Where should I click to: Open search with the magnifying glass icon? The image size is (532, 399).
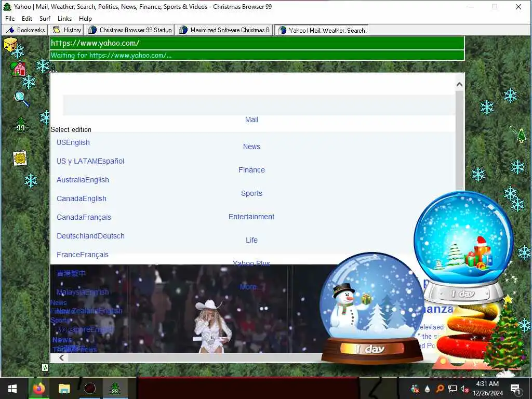point(21,99)
